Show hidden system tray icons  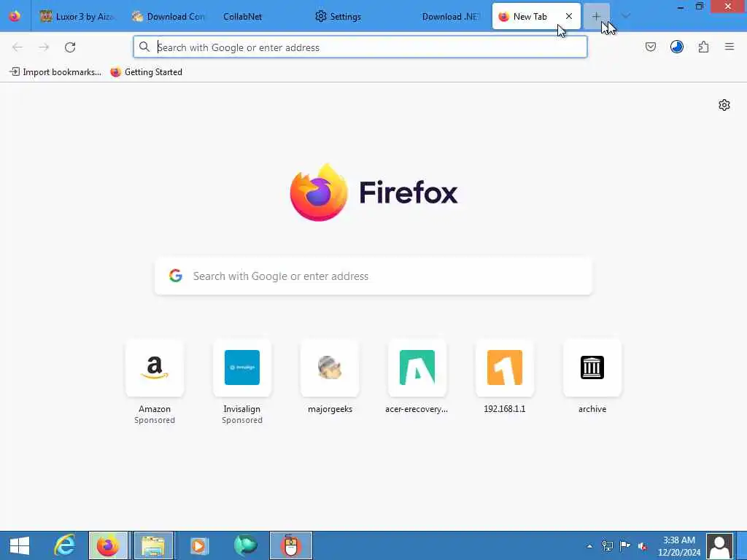click(589, 546)
